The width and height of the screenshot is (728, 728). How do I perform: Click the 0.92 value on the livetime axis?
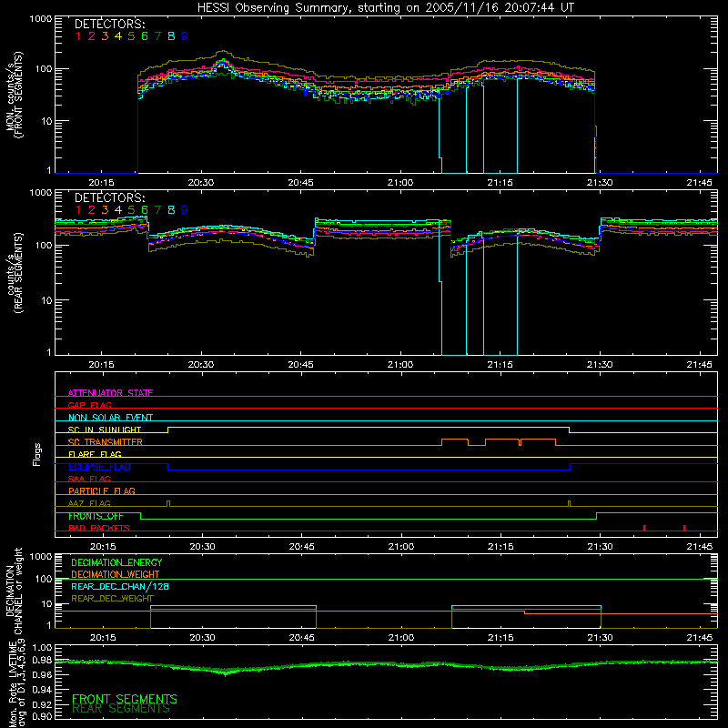42,704
